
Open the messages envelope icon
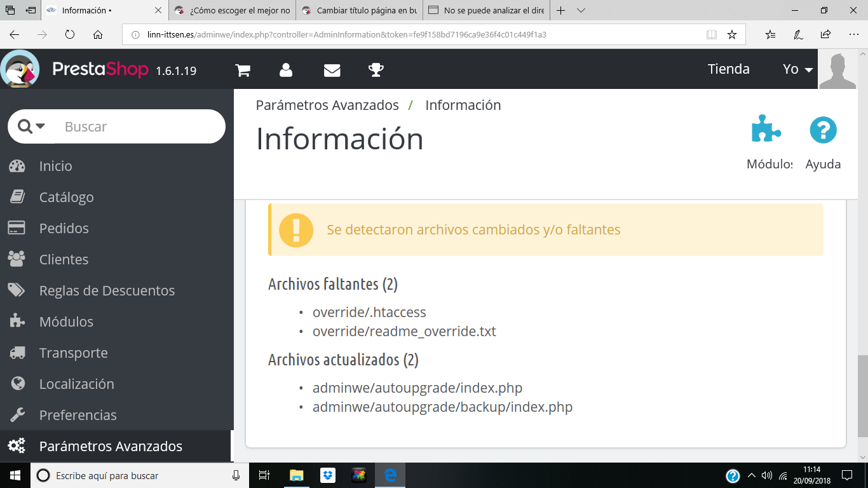click(x=332, y=70)
